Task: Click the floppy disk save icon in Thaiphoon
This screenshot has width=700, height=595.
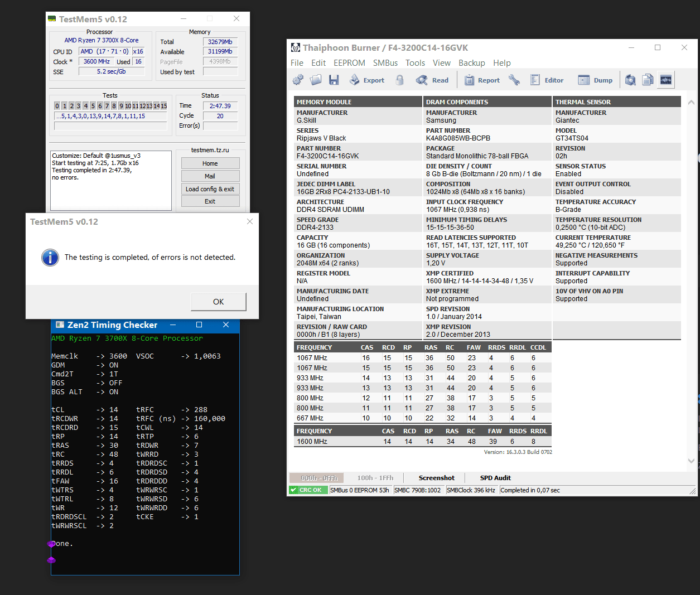Action: point(334,80)
